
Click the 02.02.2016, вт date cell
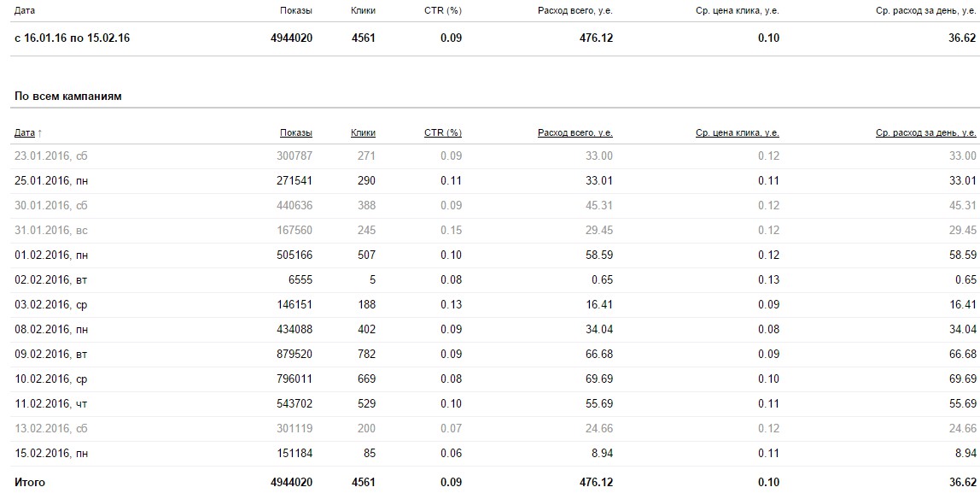tap(51, 280)
